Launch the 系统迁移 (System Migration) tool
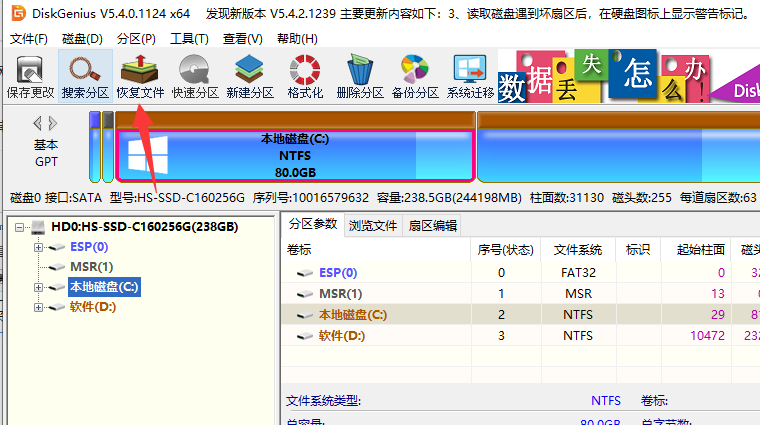This screenshot has height=425, width=760. tap(470, 76)
